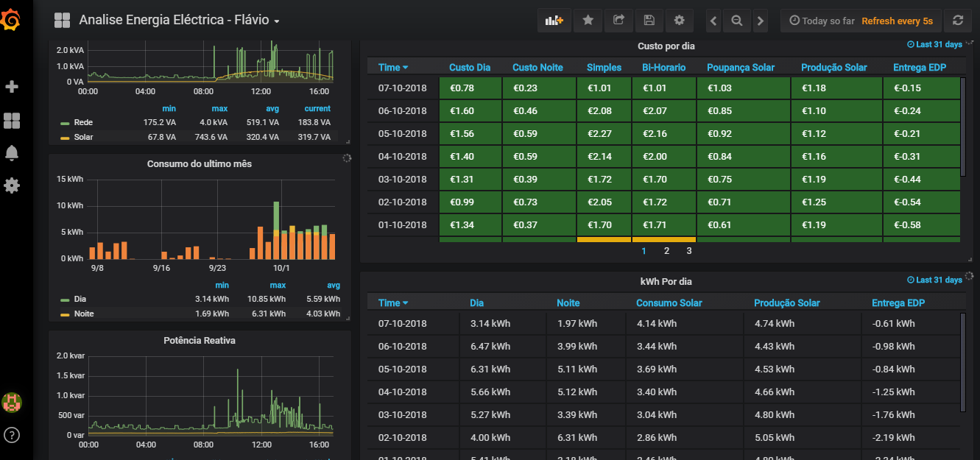Sort by Poupança Solar column header
980x460 pixels.
[741, 68]
